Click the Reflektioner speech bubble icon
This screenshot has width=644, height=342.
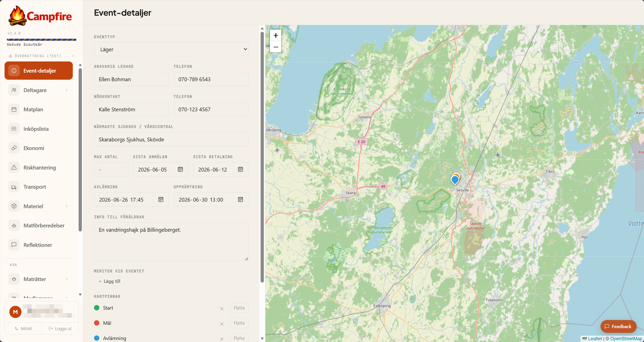point(14,245)
